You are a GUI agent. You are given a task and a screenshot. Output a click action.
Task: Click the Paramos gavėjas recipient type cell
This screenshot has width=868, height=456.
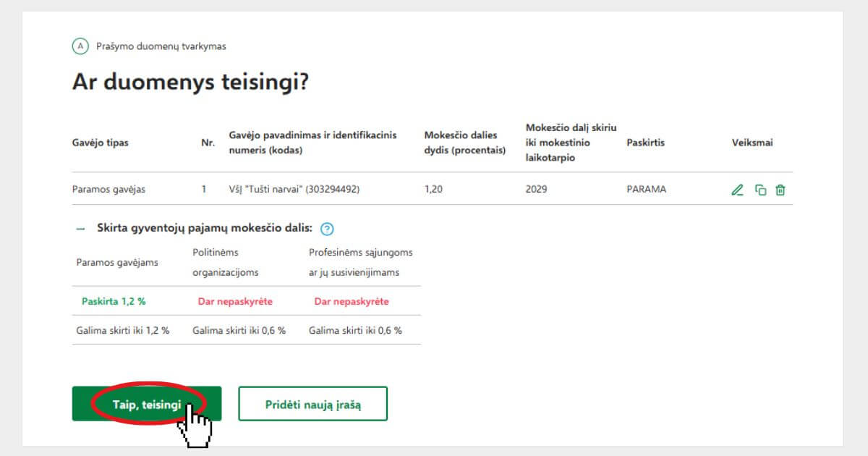click(x=109, y=190)
